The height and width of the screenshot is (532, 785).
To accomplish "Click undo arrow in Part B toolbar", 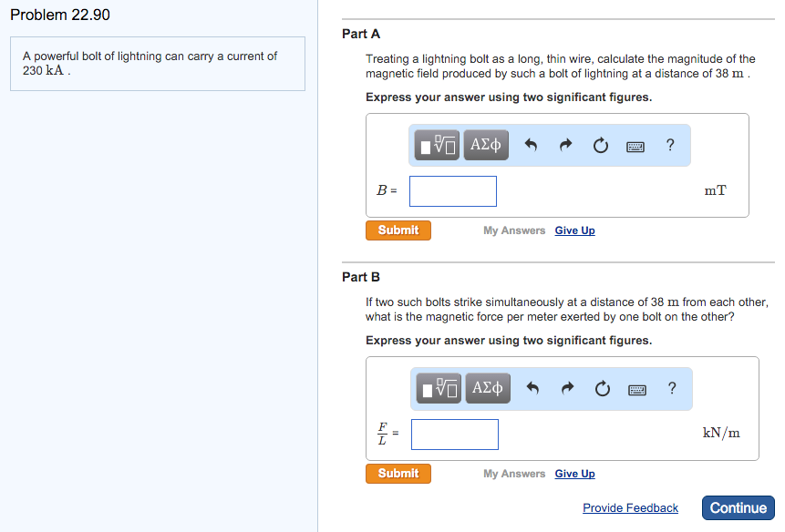I will [x=533, y=389].
